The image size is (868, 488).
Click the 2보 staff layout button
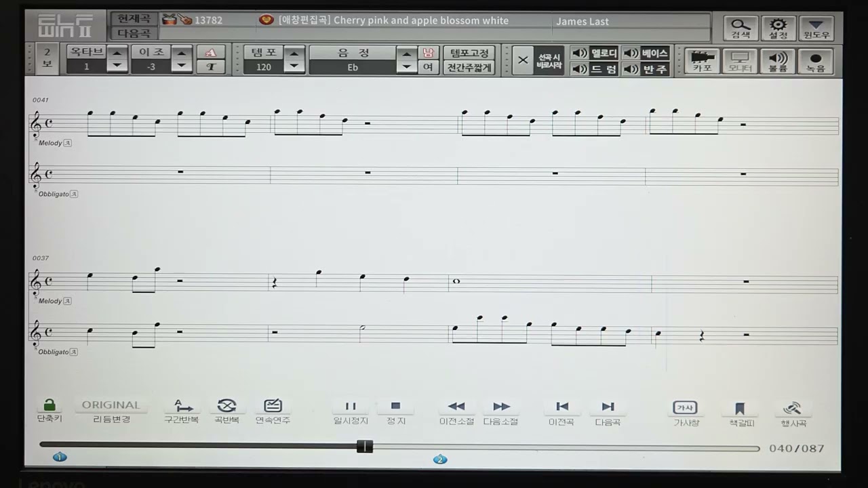click(x=47, y=59)
